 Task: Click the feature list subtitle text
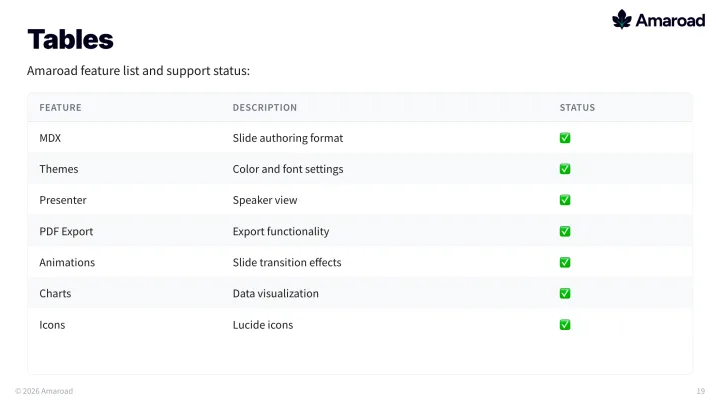point(138,71)
